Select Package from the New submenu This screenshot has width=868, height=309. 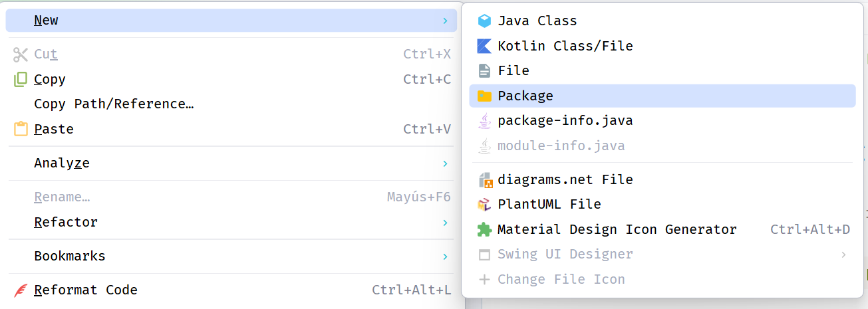point(525,96)
